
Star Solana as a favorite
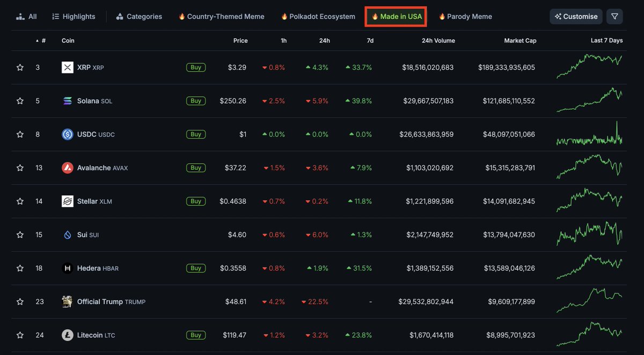pos(20,101)
